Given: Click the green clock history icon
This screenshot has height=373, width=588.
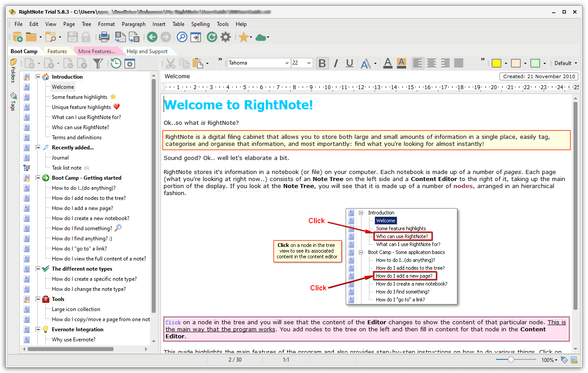Looking at the screenshot, I should pyautogui.click(x=116, y=64).
